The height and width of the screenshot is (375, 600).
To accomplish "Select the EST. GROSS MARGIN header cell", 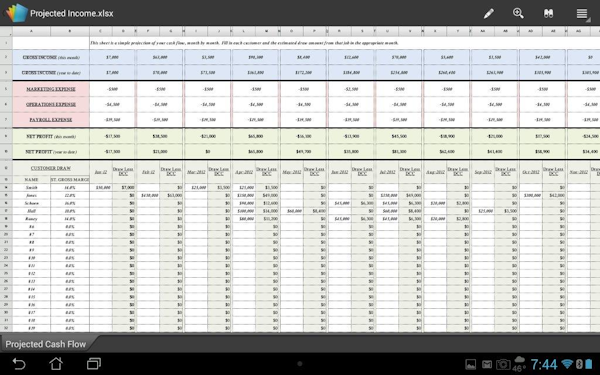I will (70, 179).
